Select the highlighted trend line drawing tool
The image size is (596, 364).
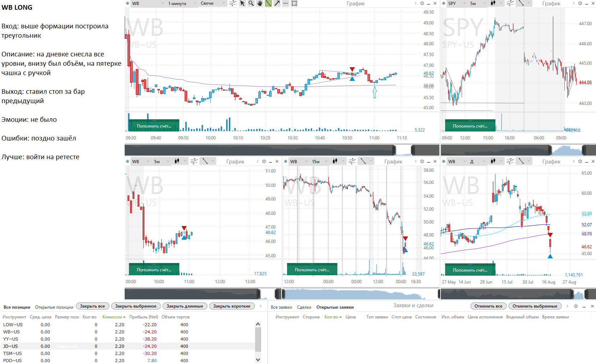(268, 3)
